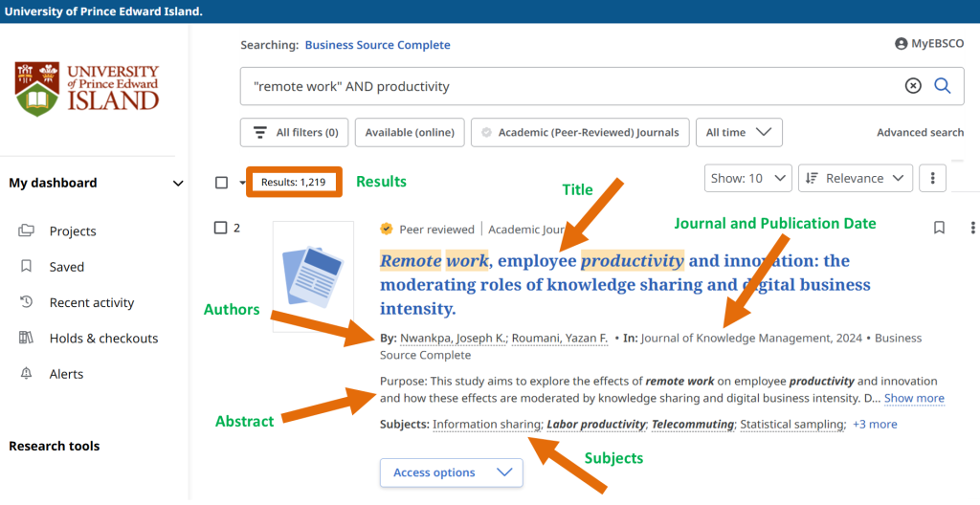Tick the select-all results checkbox
The width and height of the screenshot is (980, 505).
click(221, 183)
